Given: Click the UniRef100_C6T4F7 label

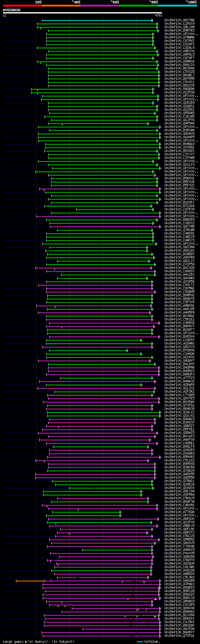Looking at the screenshot, I should click(x=179, y=58).
